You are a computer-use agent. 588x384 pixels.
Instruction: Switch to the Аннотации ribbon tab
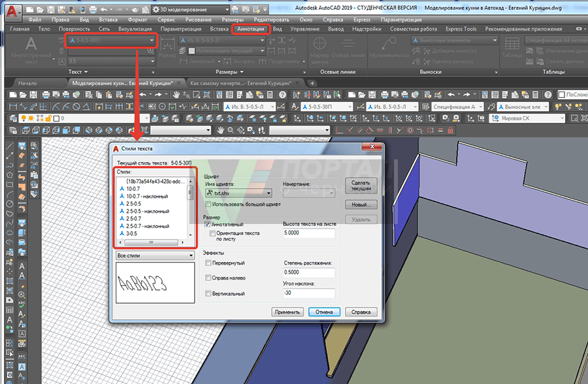[252, 29]
